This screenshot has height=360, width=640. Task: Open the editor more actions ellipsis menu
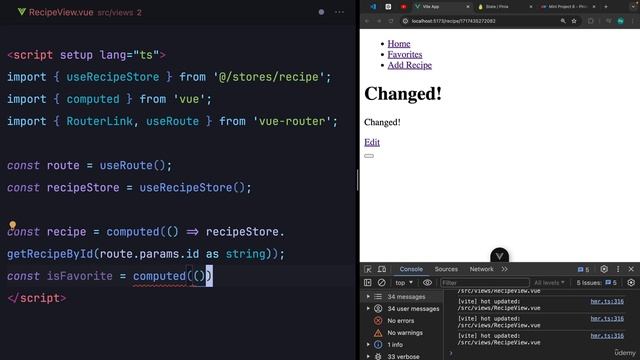coord(339,12)
